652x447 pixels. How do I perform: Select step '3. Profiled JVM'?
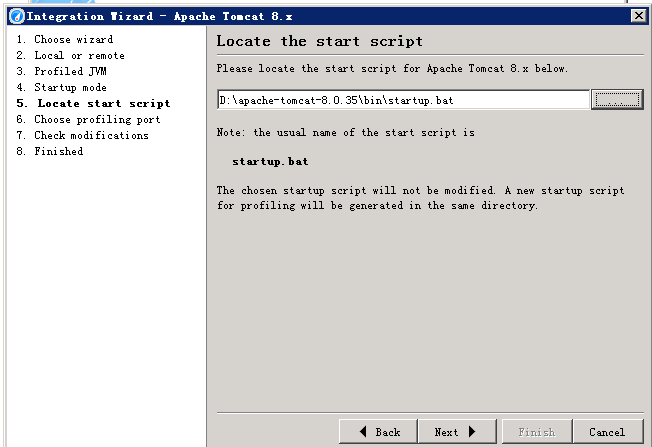(62, 72)
